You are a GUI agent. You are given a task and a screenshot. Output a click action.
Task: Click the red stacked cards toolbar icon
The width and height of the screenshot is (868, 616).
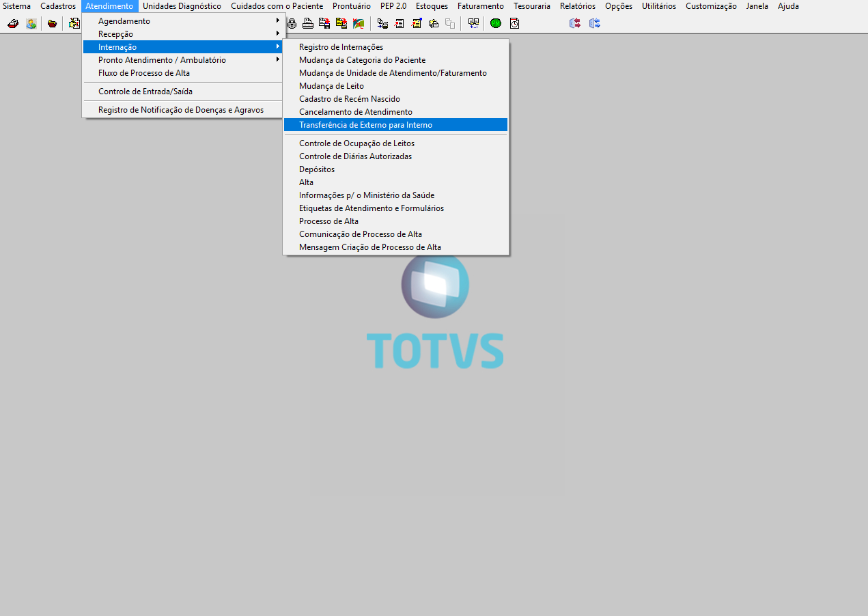click(x=13, y=23)
